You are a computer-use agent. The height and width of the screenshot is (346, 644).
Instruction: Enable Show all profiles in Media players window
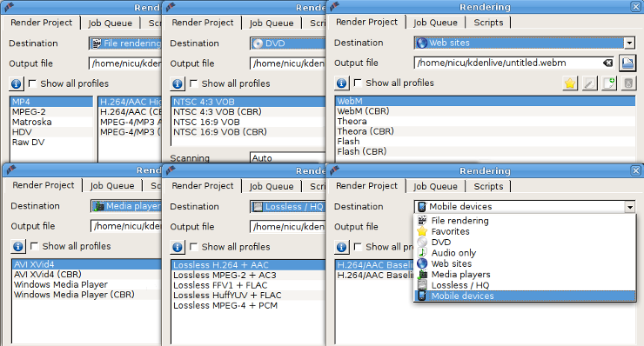35,246
